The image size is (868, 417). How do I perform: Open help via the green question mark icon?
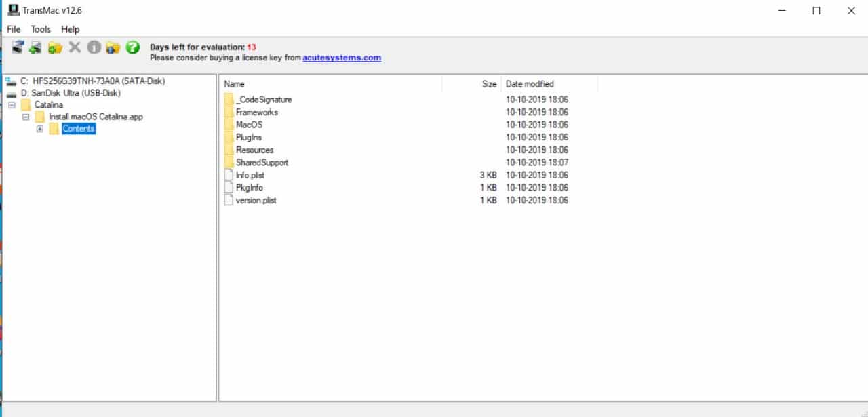tap(133, 47)
